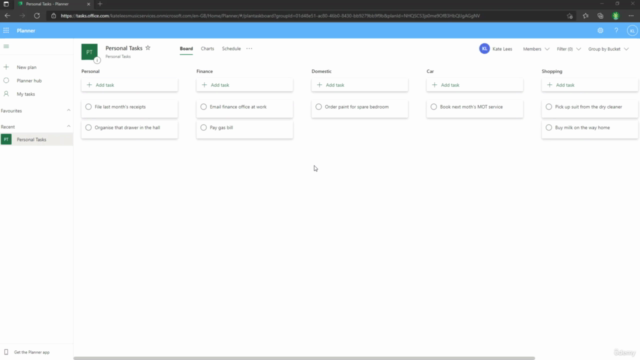Switch to the Charts tab
Screen dimensions: 640x360
click(x=207, y=49)
